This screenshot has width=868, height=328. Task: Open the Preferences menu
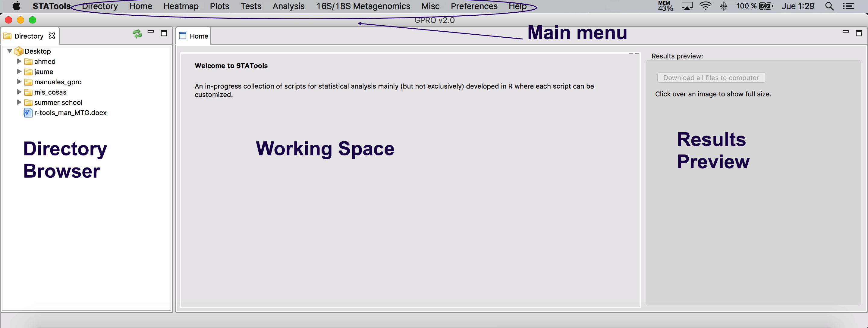pyautogui.click(x=474, y=6)
